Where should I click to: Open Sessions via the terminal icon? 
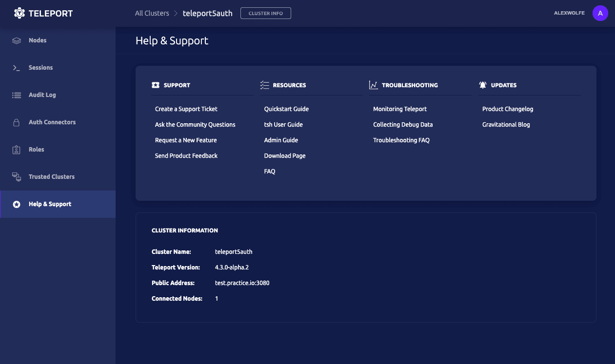17,67
